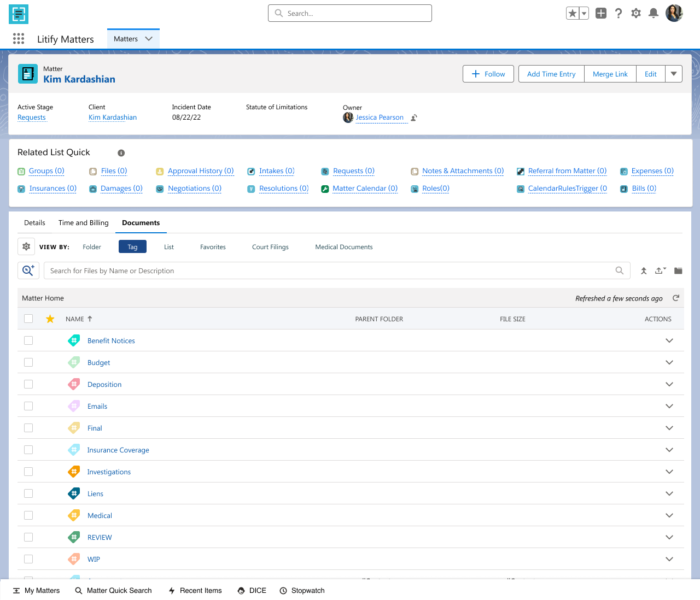This screenshot has height=600, width=700.
Task: Refresh the Matter Home file list
Action: tap(676, 298)
